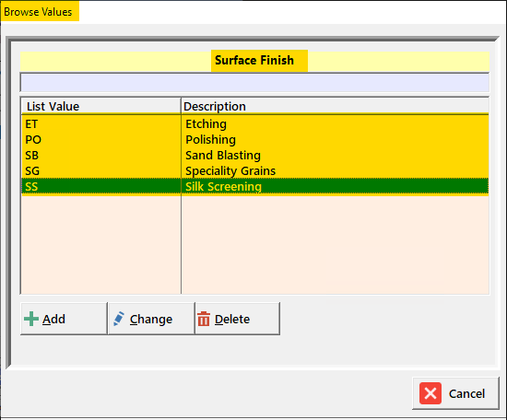The height and width of the screenshot is (420, 507).
Task: Click the Change button label
Action: click(x=151, y=320)
